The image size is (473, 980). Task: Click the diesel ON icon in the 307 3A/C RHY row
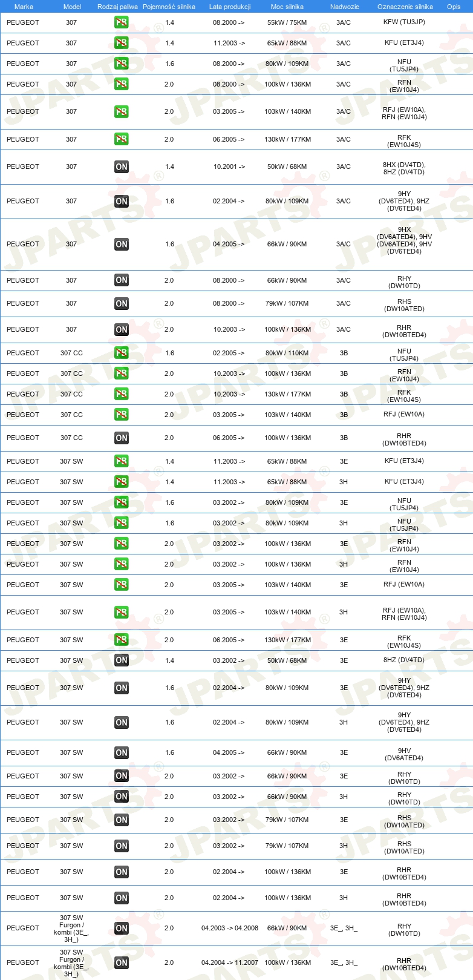coord(122,280)
